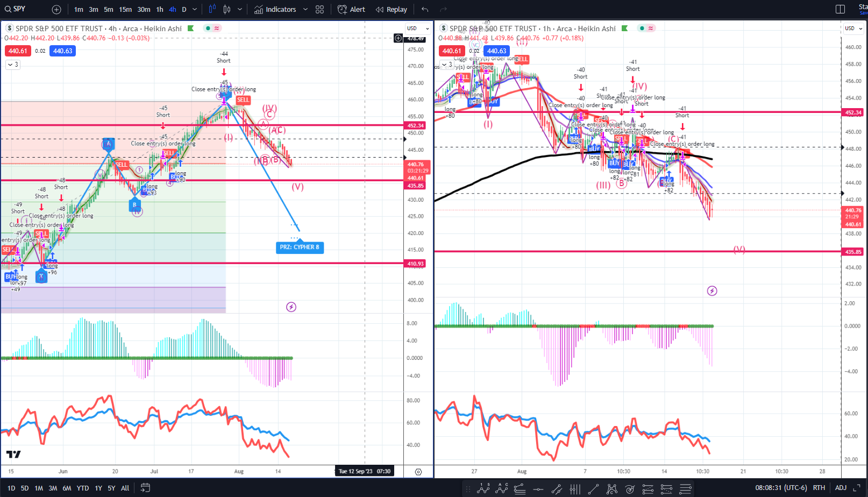Select the candles chart style icon
This screenshot has height=497, width=868.
[227, 9]
